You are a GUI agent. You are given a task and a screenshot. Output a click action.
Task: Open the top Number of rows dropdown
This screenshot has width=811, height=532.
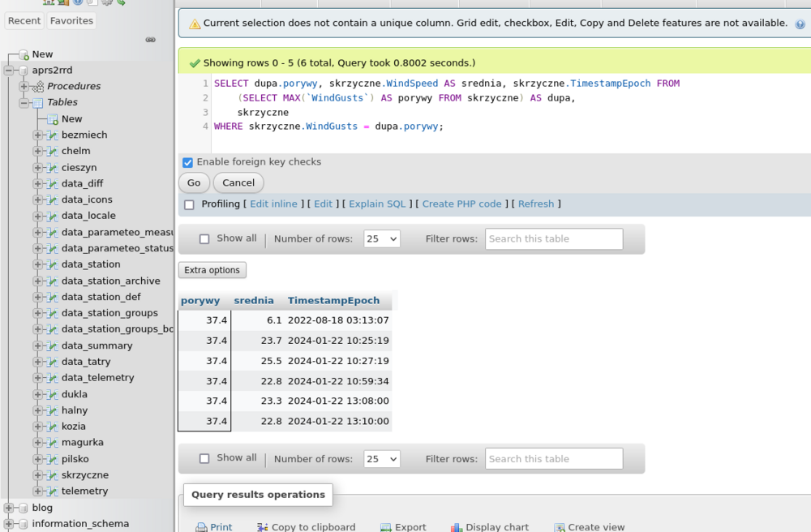(381, 239)
